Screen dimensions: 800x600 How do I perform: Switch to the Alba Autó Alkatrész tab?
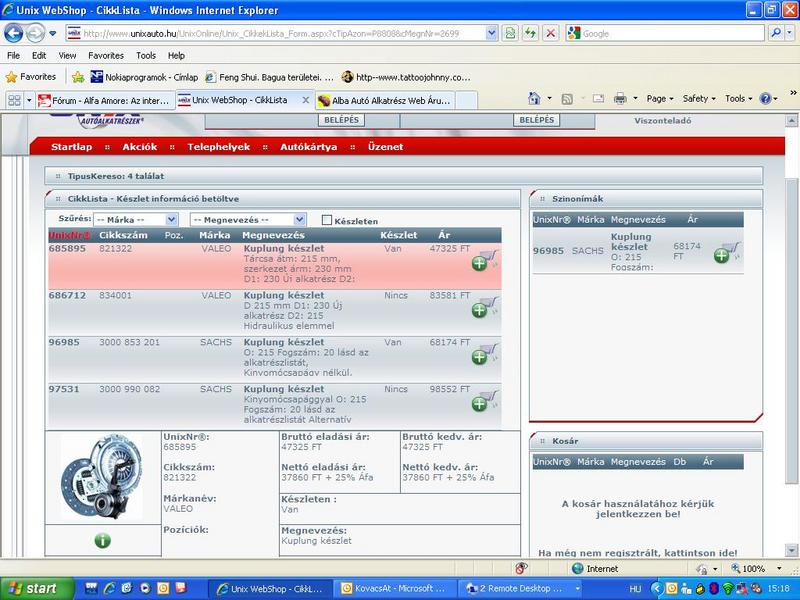385,100
